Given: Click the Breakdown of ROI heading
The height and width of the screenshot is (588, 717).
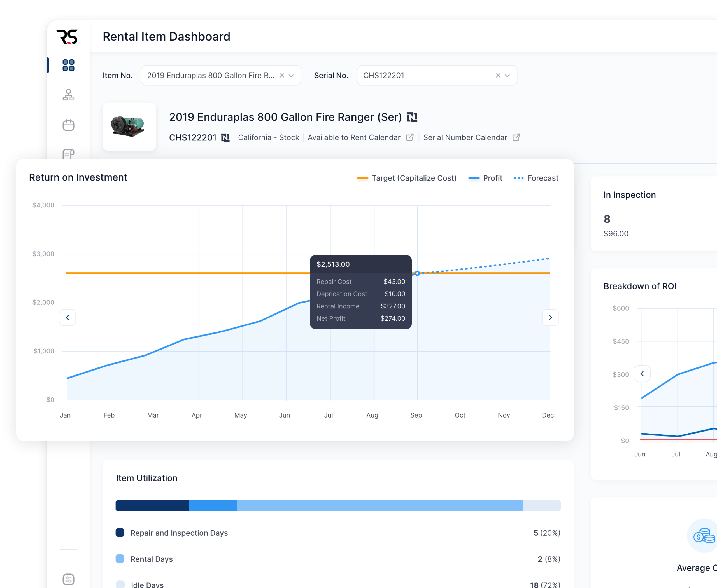Looking at the screenshot, I should [x=640, y=286].
